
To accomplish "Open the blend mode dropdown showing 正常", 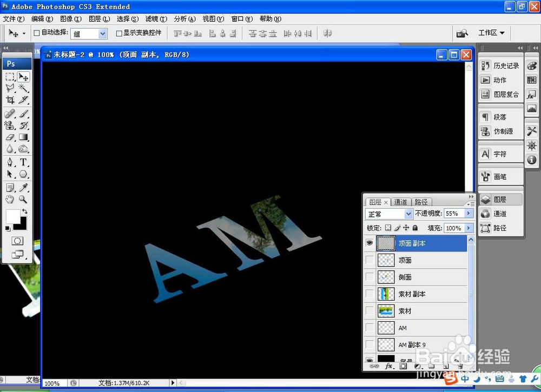I will (x=388, y=213).
